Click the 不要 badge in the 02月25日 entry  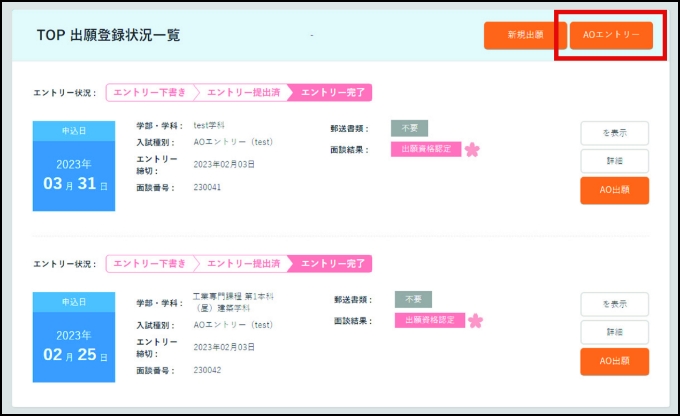pyautogui.click(x=412, y=299)
